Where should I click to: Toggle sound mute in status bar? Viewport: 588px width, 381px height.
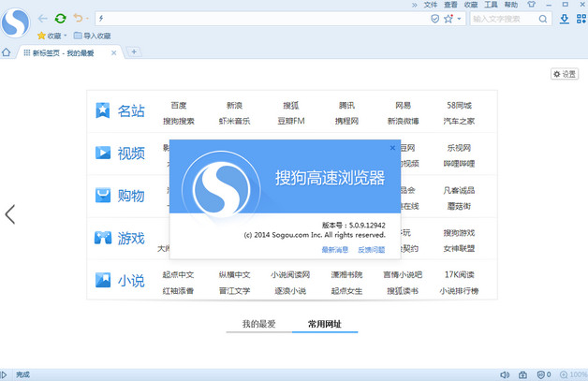pyautogui.click(x=505, y=374)
